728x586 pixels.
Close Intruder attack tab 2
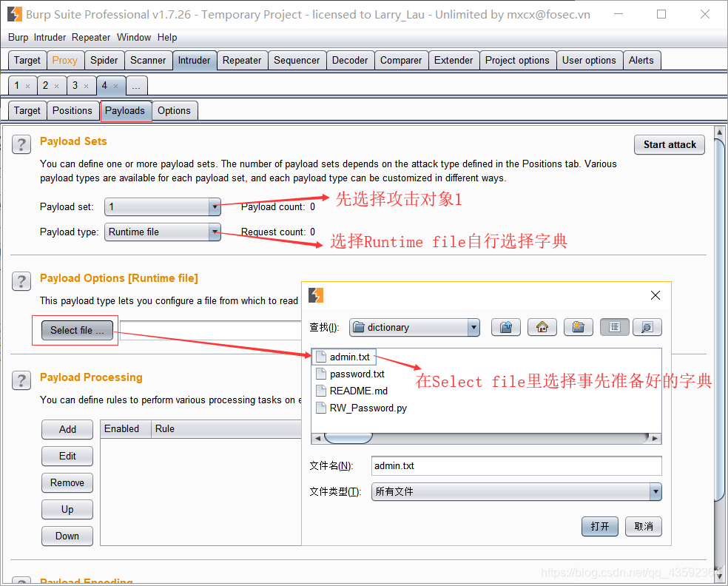coord(57,87)
